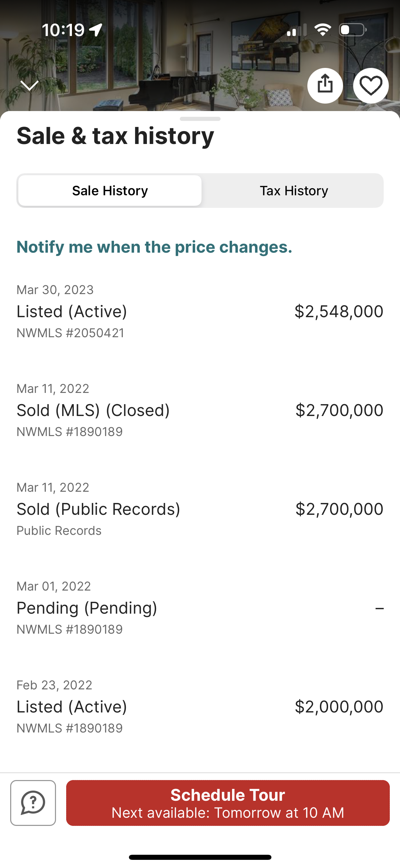Open the Mar 30, 2023 Listed (Active) entry

[x=200, y=311]
